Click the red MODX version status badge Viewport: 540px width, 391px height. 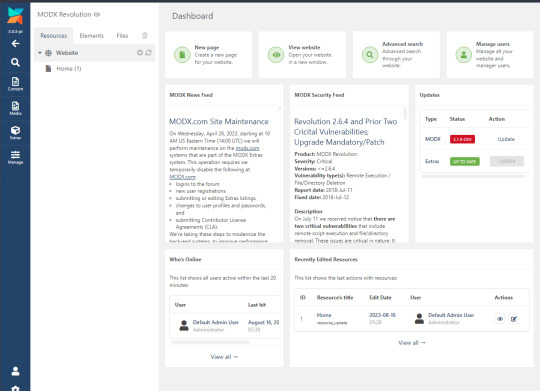(x=463, y=139)
